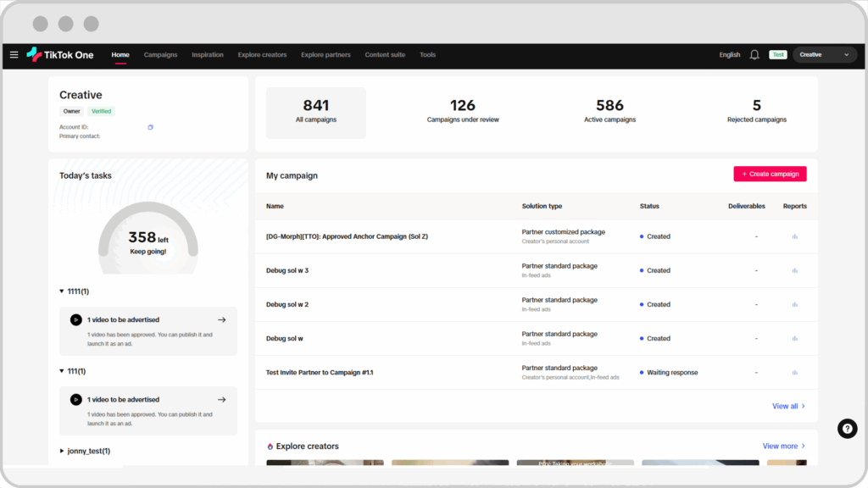The height and width of the screenshot is (488, 868).
Task: Collapse the 1111(1) task group
Action: pyautogui.click(x=62, y=291)
